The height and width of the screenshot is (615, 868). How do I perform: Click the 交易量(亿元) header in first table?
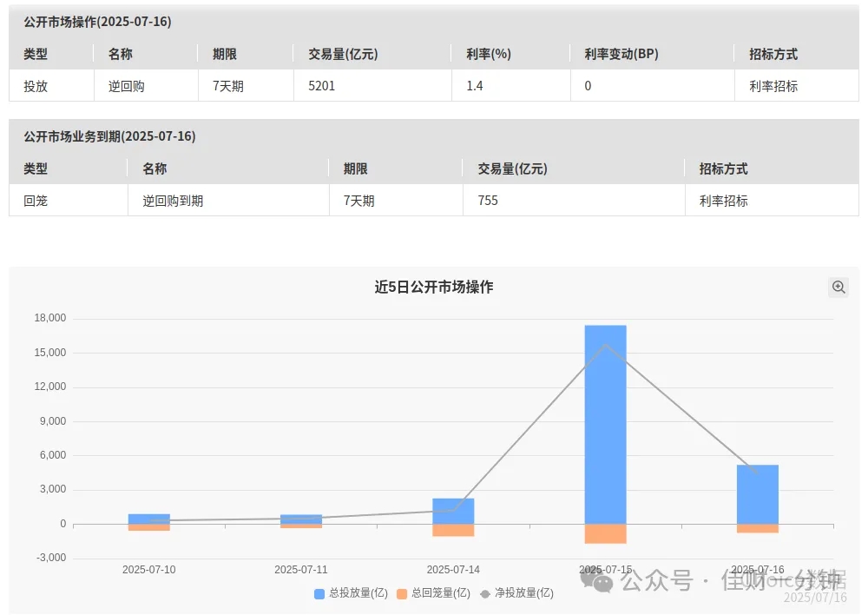click(343, 55)
